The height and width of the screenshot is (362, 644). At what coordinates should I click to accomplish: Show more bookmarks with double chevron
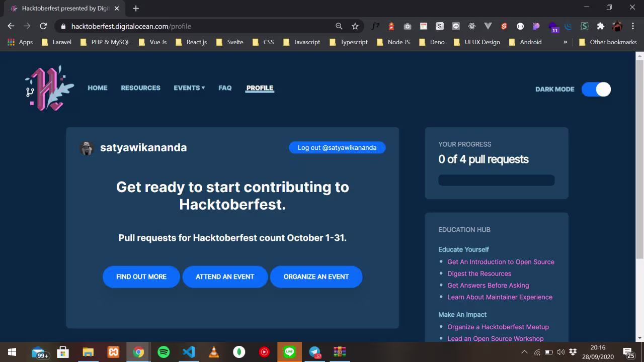coord(565,42)
